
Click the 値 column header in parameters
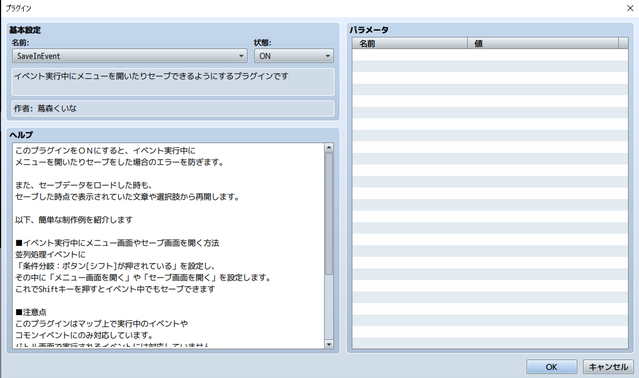pyautogui.click(x=543, y=43)
